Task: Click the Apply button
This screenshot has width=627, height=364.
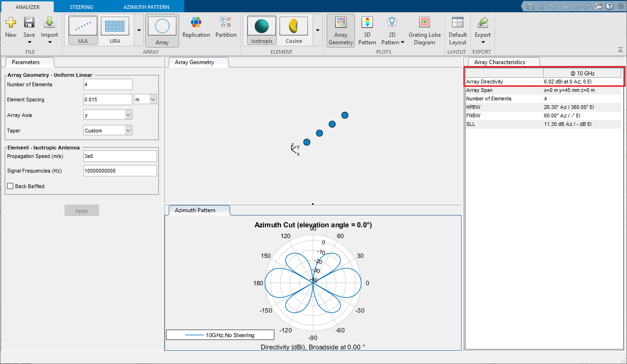Action: [82, 211]
